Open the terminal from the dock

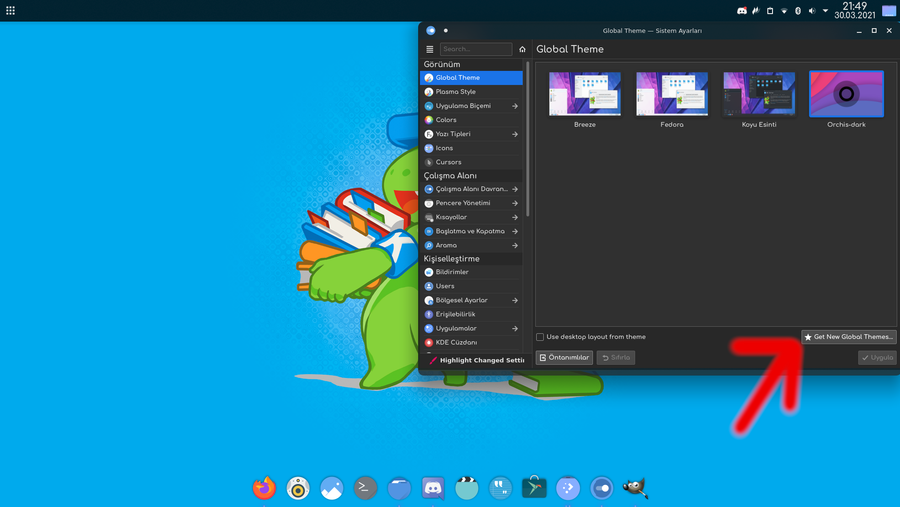[366, 488]
